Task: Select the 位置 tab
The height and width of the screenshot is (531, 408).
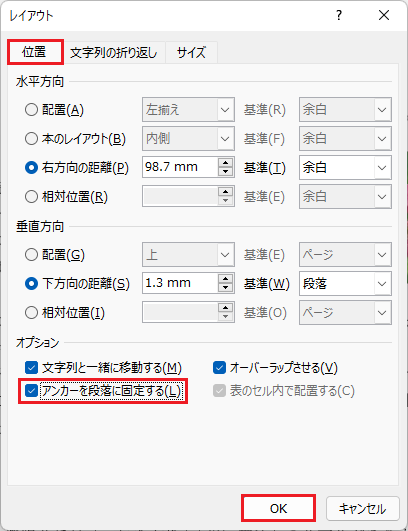Action: click(34, 52)
